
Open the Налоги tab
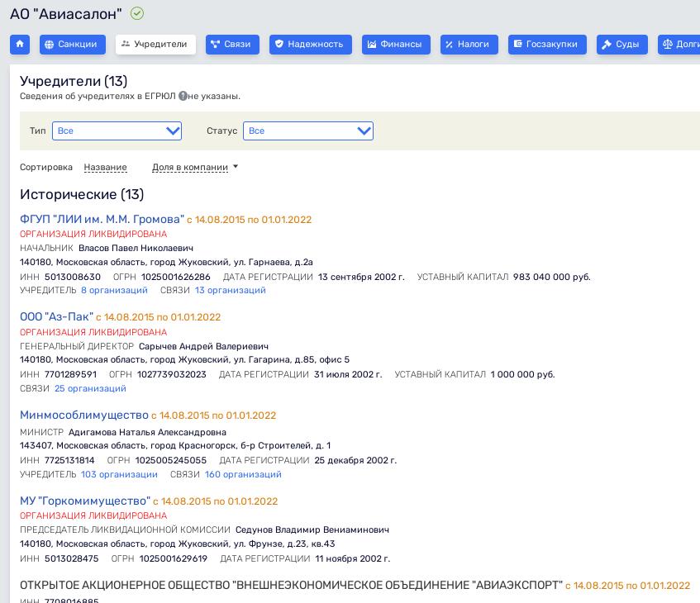(469, 44)
